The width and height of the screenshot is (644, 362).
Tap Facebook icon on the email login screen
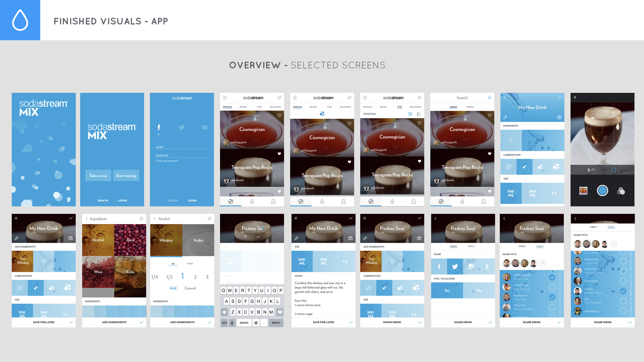pos(159,127)
